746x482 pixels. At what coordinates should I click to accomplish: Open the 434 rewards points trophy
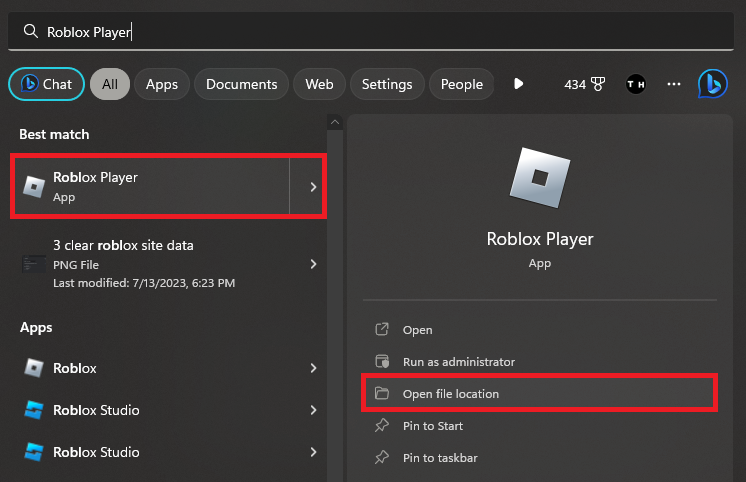click(584, 84)
